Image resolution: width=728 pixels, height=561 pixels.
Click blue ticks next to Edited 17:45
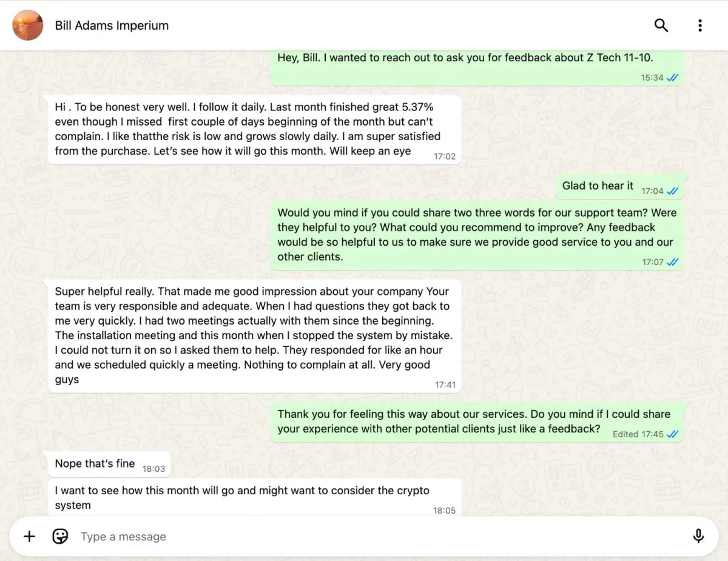pyautogui.click(x=672, y=434)
